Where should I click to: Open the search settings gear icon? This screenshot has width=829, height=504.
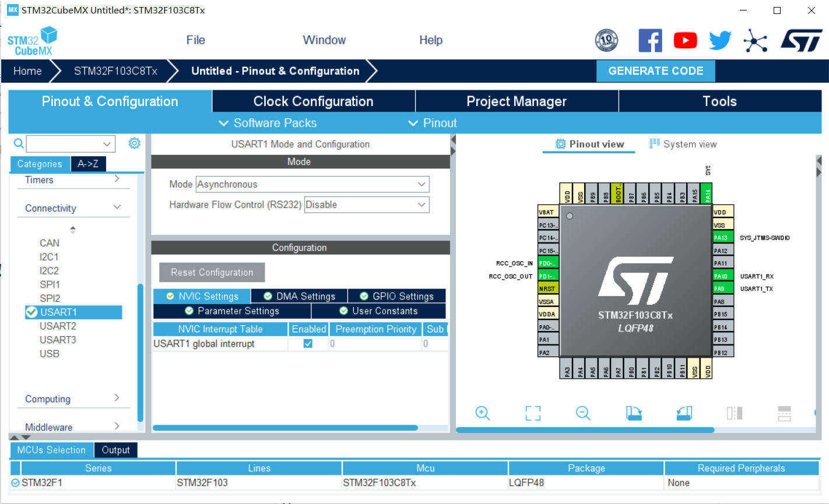[x=135, y=143]
